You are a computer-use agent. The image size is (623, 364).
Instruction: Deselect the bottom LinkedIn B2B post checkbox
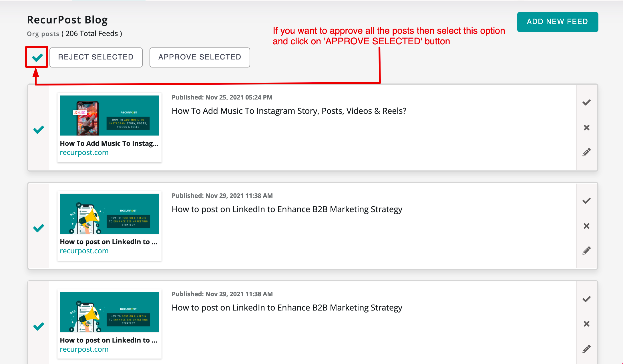coord(39,326)
